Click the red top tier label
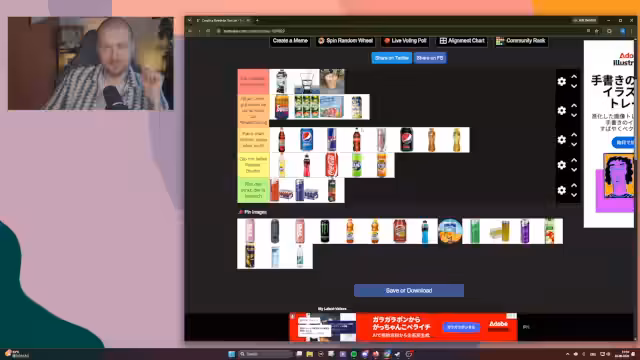 [253, 82]
